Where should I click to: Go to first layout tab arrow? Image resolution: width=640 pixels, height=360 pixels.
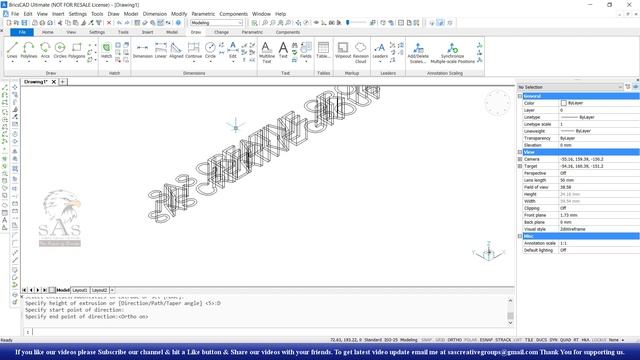[24, 290]
